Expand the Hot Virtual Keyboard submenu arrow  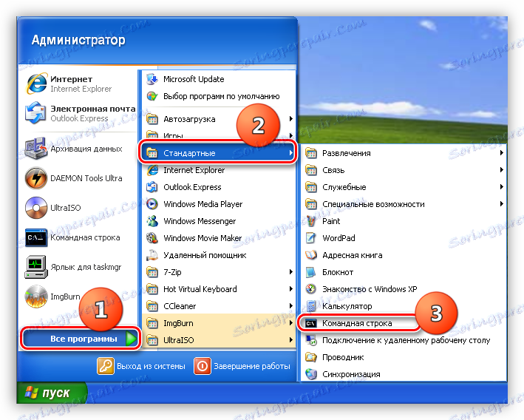[x=290, y=289]
